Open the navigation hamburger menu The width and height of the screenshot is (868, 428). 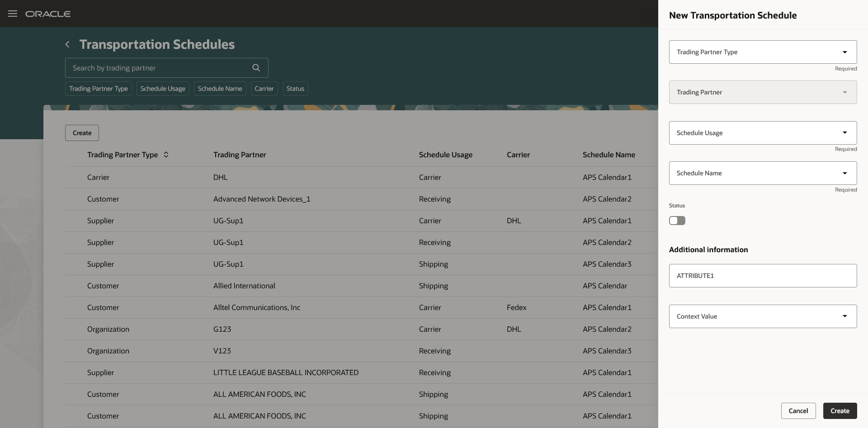(x=12, y=14)
